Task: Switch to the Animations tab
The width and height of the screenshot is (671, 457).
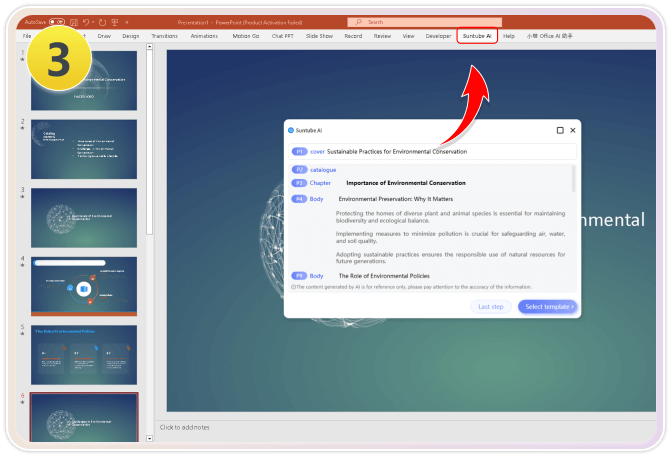Action: [x=204, y=36]
